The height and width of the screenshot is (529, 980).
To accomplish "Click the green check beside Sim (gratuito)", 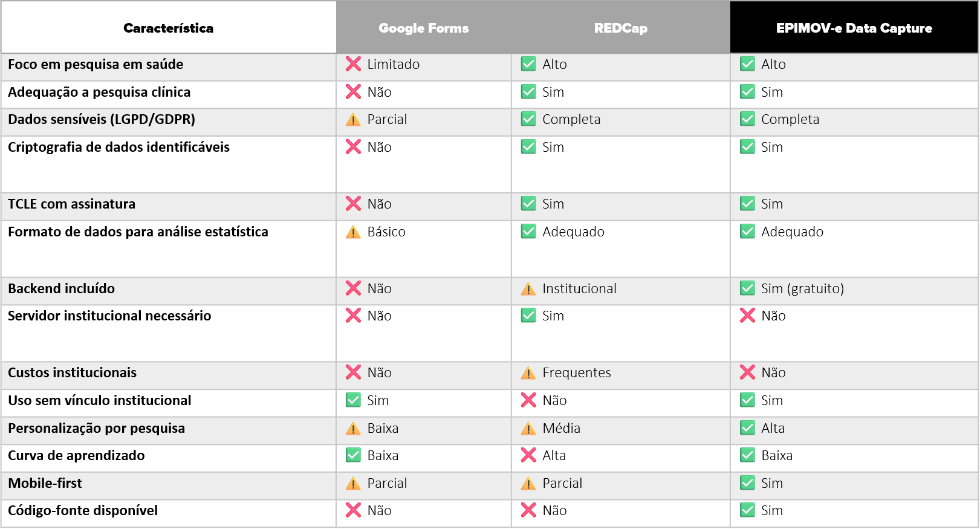I will [x=747, y=288].
